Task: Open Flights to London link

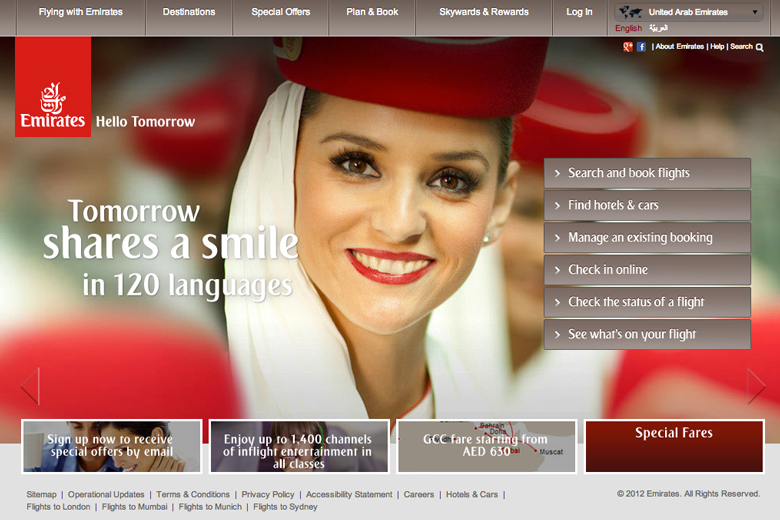Action: point(58,507)
